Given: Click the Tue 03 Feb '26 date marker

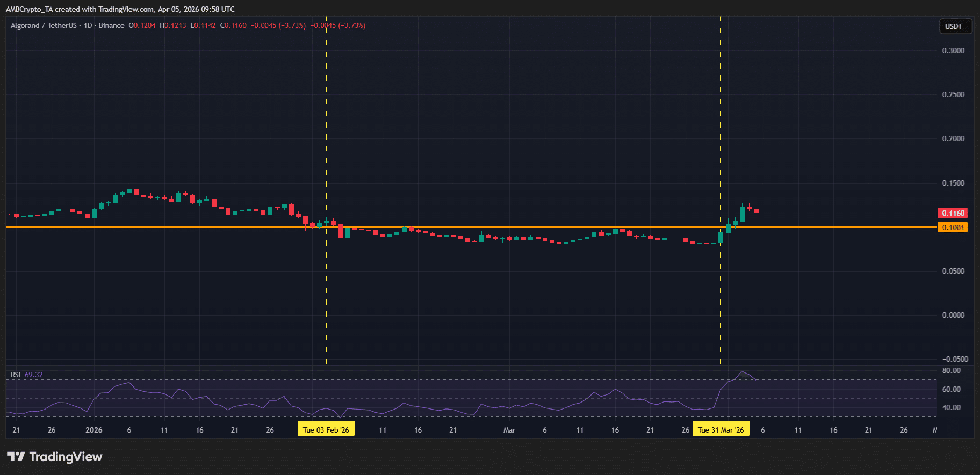Looking at the screenshot, I should 326,430.
